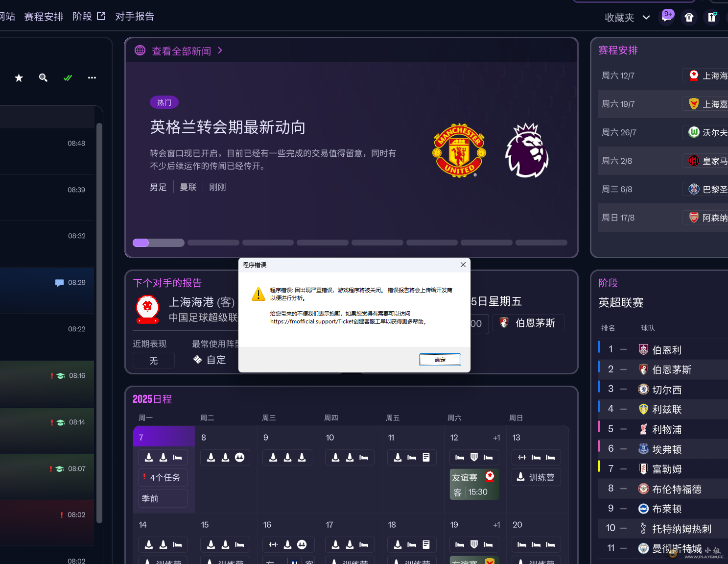Open the ellipsis menu icon in the sidebar
The width and height of the screenshot is (728, 564).
(x=92, y=77)
